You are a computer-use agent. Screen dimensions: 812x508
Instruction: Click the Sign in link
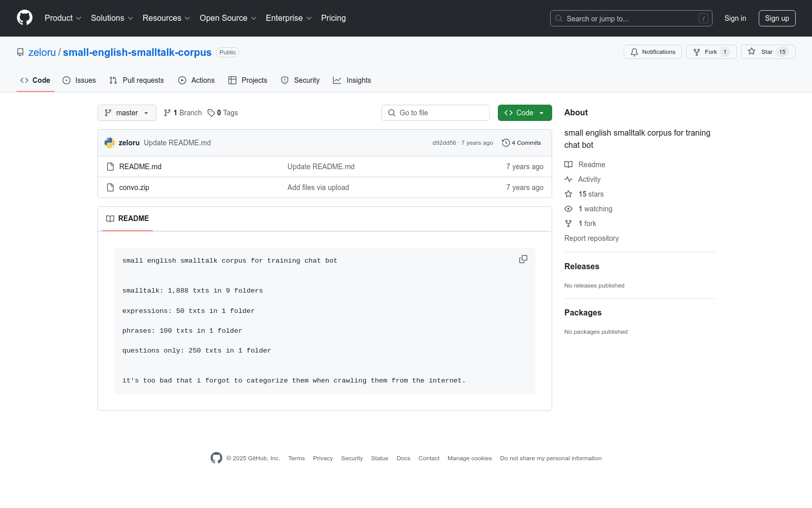735,18
